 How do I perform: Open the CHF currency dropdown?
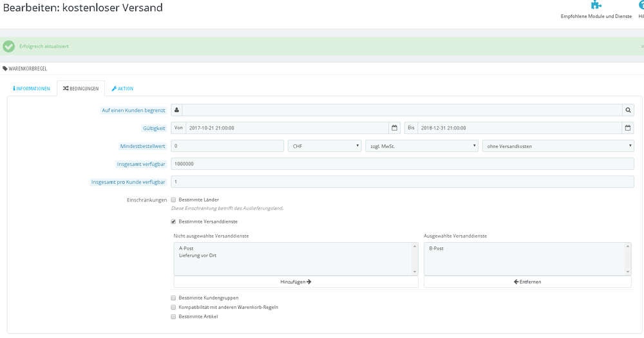(x=325, y=146)
